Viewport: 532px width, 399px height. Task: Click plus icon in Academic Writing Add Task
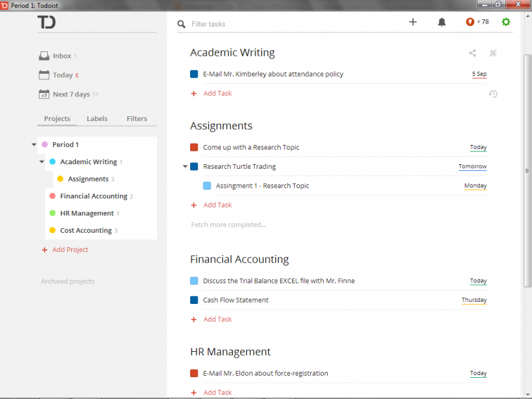pyautogui.click(x=194, y=94)
